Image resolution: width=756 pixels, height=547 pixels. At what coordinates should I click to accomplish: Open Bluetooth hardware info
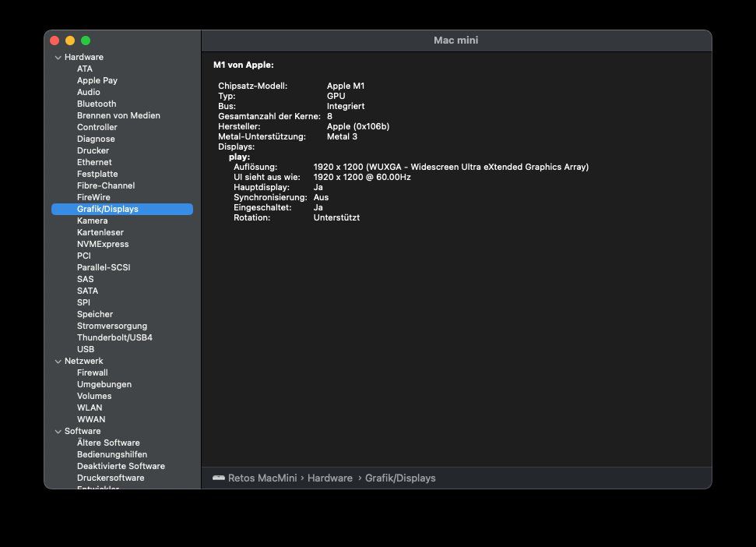click(97, 104)
